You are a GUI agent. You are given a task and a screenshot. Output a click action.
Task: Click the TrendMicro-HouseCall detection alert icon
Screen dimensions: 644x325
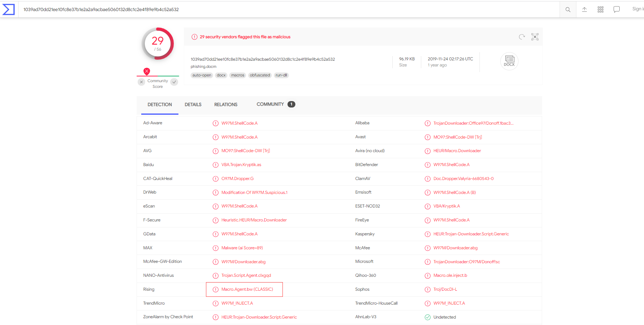pyautogui.click(x=428, y=304)
